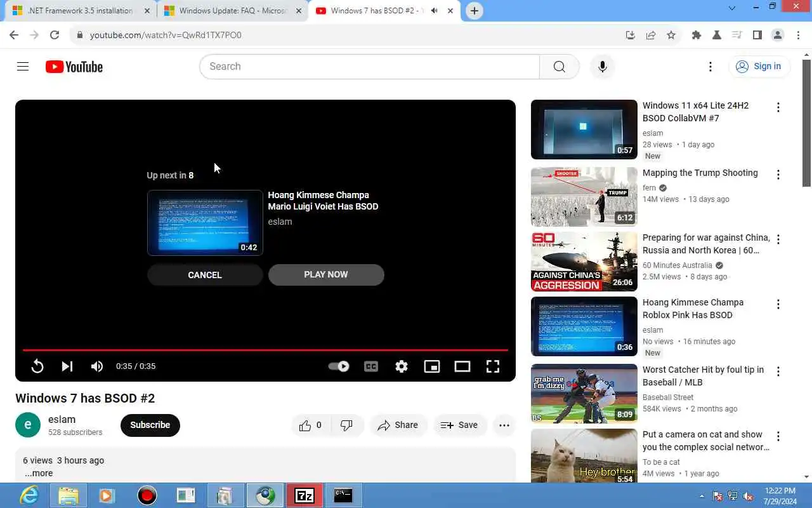Start voice search with microphone icon
The width and height of the screenshot is (812, 508).
pos(602,67)
